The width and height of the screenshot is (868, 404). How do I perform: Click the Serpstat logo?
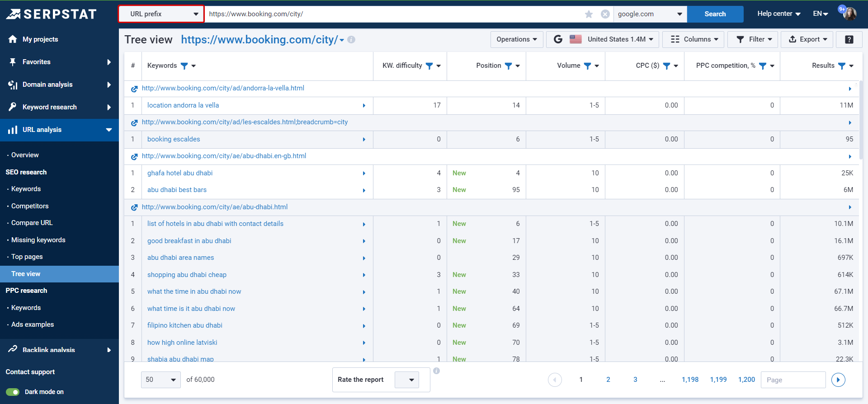(51, 14)
